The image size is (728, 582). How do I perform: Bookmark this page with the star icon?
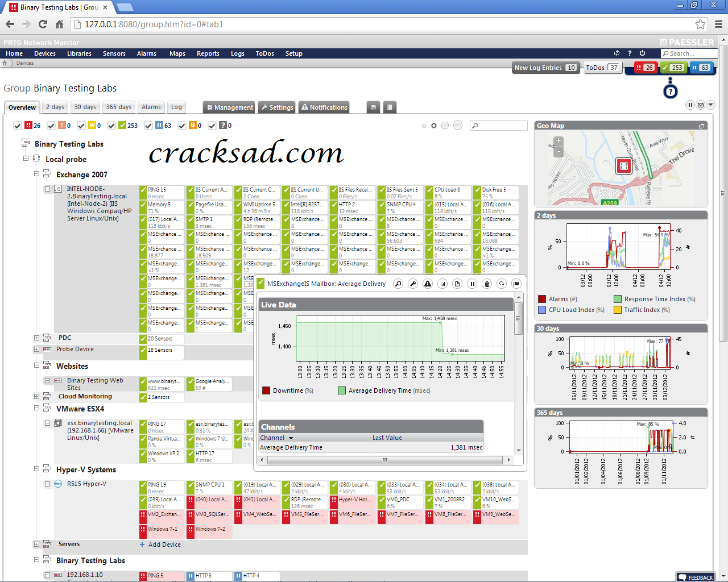tap(701, 24)
